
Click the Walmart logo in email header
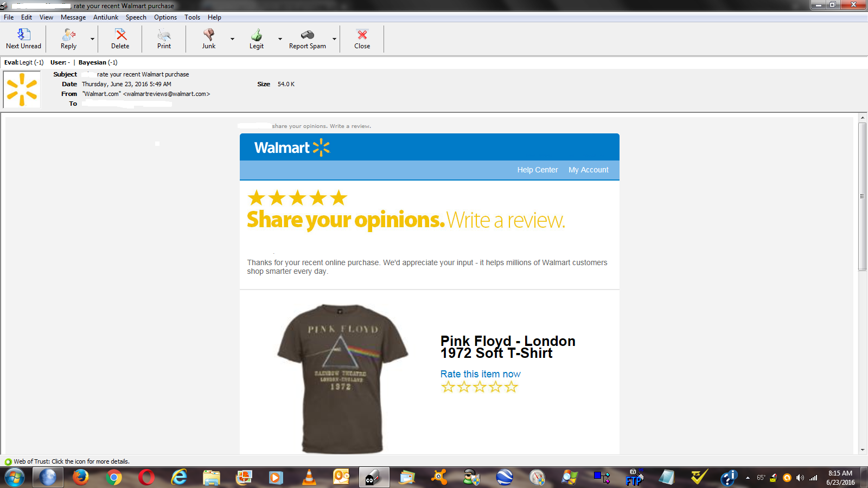coord(292,147)
